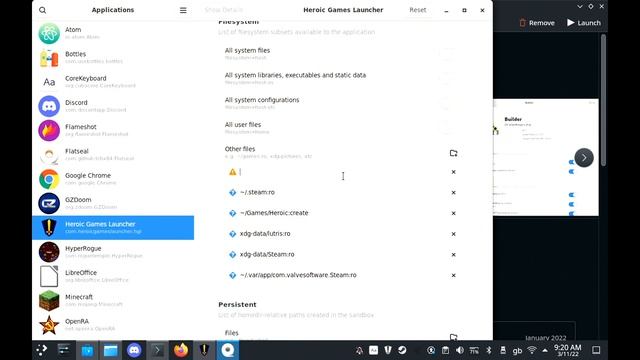This screenshot has height=360, width=640.
Task: Open the clock showing 9:20 AM
Action: (x=567, y=350)
